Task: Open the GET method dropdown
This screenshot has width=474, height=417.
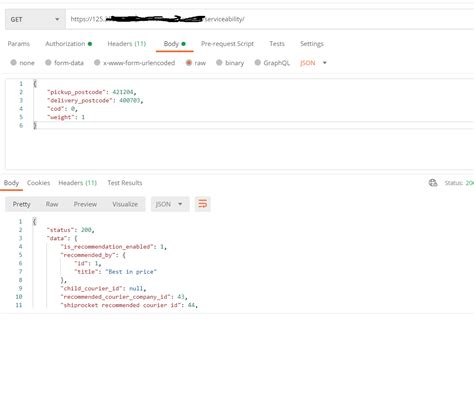Action: 35,19
